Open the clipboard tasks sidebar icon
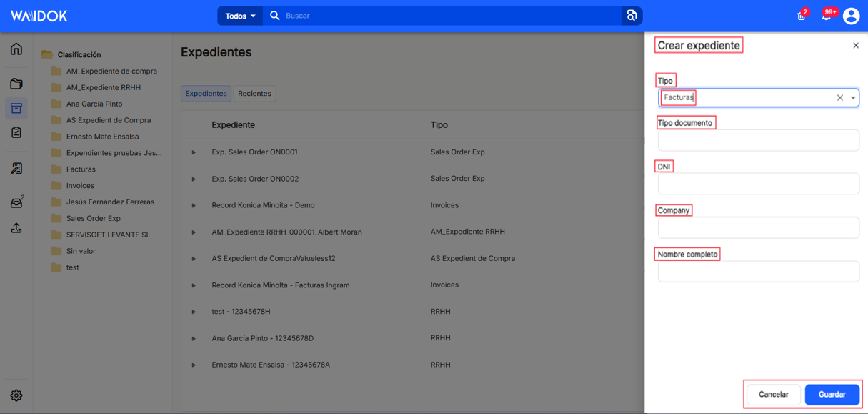The height and width of the screenshot is (414, 868). pos(16,132)
